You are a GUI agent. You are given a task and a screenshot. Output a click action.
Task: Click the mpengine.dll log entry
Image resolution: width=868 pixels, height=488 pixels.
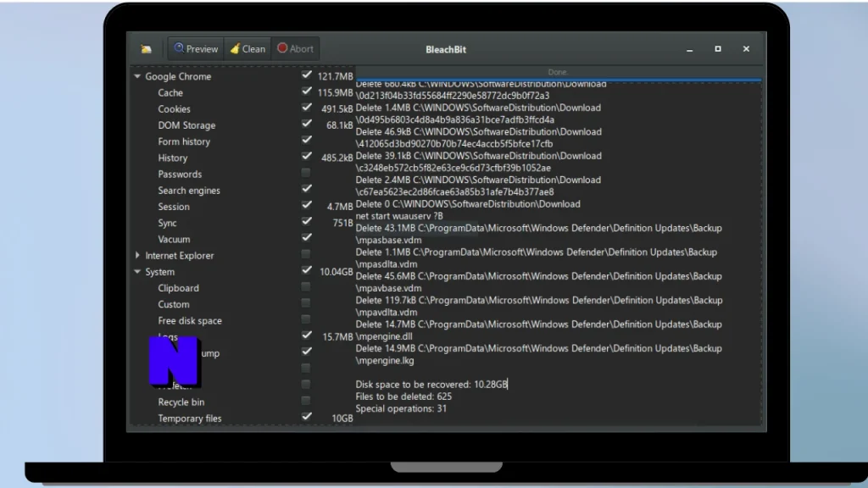538,330
